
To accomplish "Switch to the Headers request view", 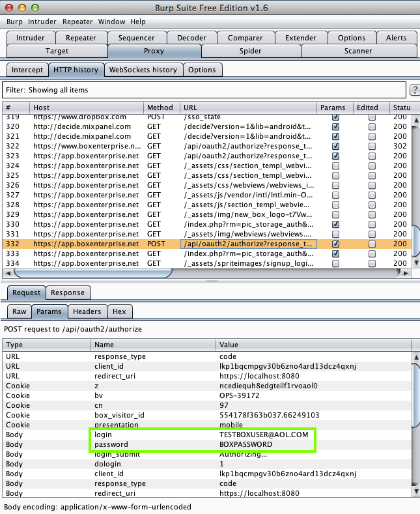I will [x=87, y=311].
